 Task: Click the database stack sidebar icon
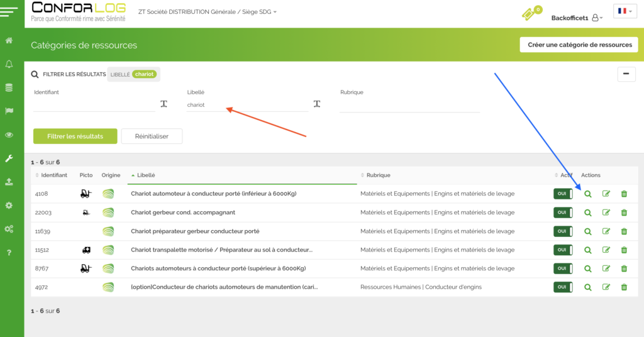click(9, 87)
